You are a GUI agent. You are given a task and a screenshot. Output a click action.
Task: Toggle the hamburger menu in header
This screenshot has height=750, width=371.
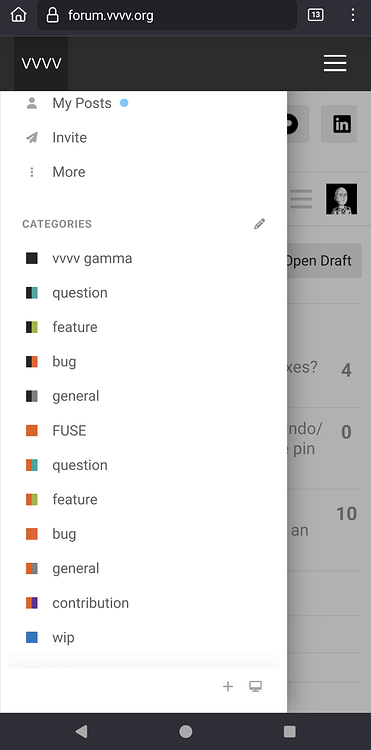coord(335,64)
